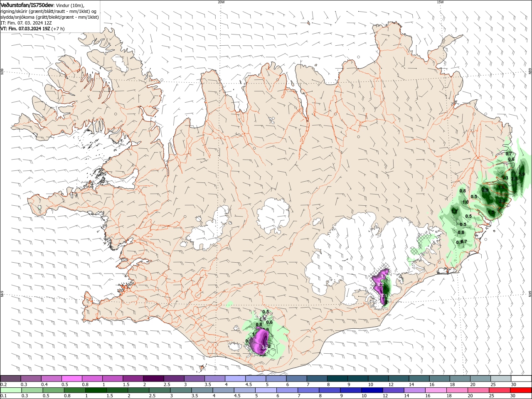Click the 'VT: Fim. 07.03.2024 19Z' valid time line
The width and height of the screenshot is (532, 399).
(x=26, y=29)
